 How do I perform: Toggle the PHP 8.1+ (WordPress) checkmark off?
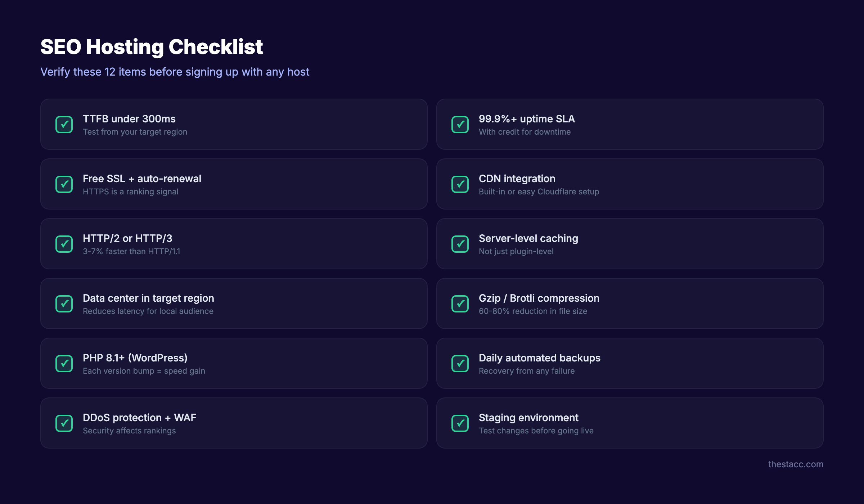(64, 363)
